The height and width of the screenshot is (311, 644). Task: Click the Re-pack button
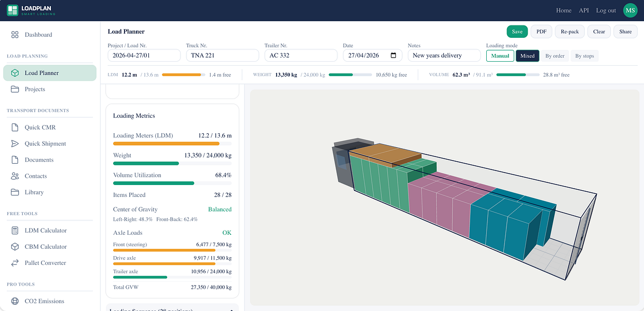pyautogui.click(x=569, y=32)
